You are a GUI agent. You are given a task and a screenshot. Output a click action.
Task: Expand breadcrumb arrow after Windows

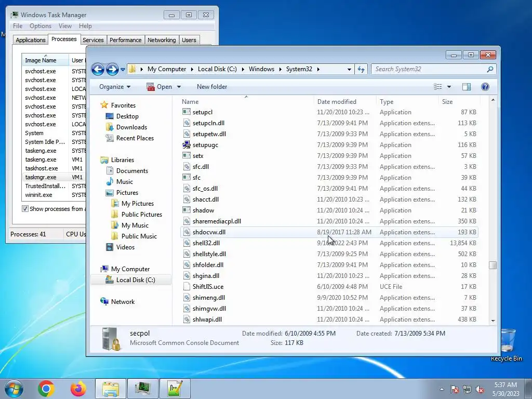tap(280, 69)
